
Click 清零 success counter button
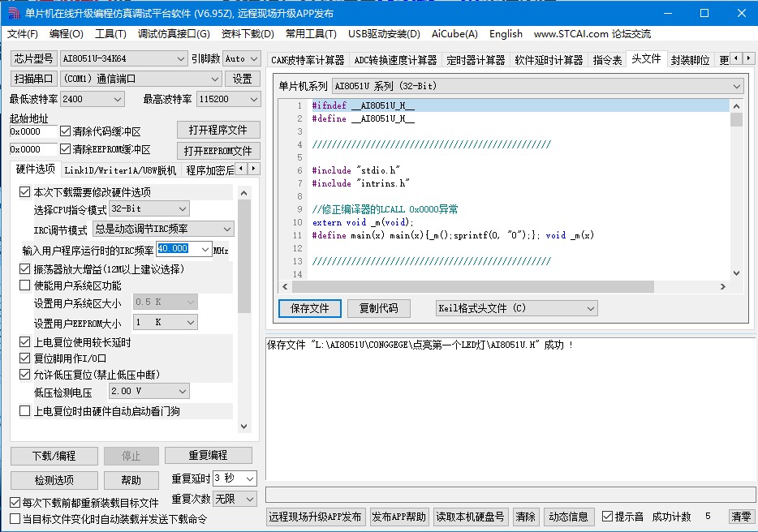[741, 517]
